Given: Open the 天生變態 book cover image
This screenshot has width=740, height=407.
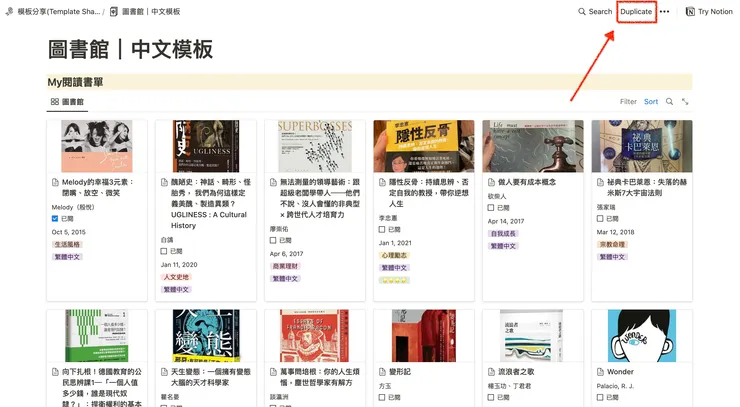Looking at the screenshot, I should pos(206,336).
